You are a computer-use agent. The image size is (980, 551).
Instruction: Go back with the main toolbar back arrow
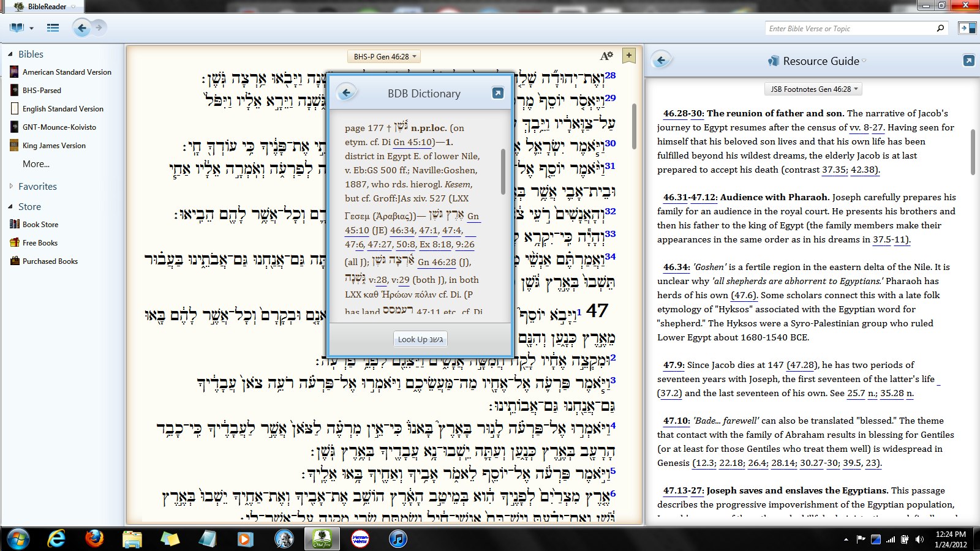(82, 28)
